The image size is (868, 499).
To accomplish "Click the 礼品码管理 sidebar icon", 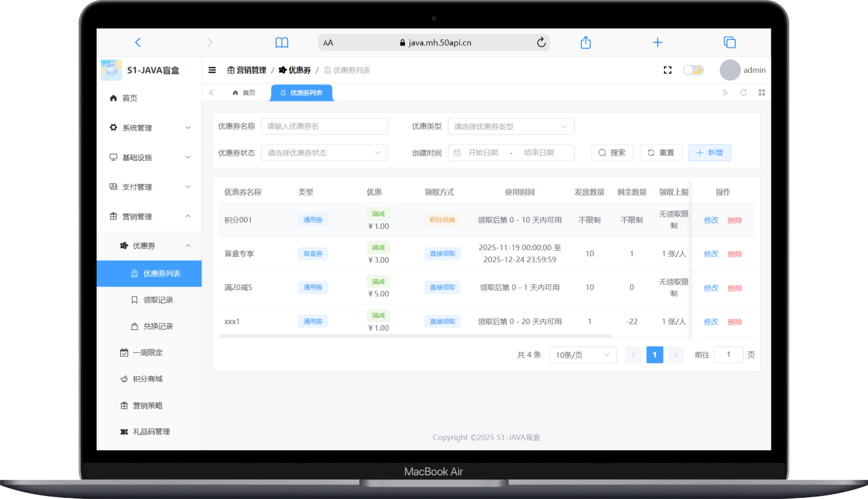I will (x=124, y=432).
